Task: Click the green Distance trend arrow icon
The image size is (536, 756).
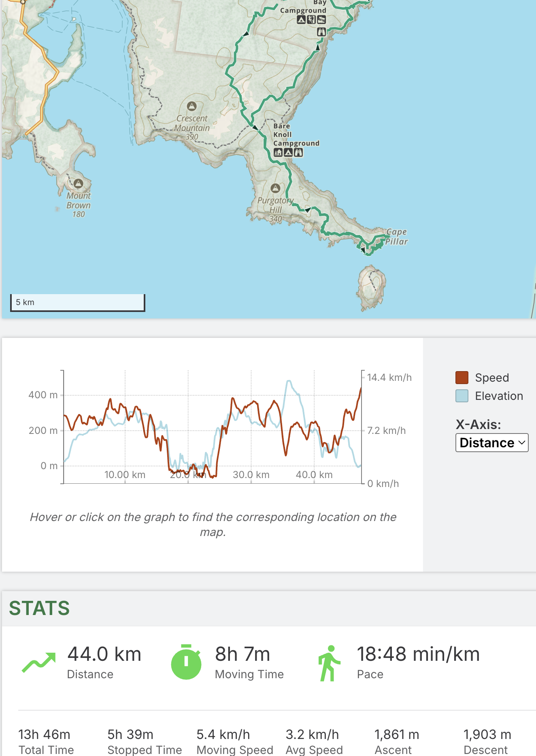Action: pyautogui.click(x=39, y=662)
